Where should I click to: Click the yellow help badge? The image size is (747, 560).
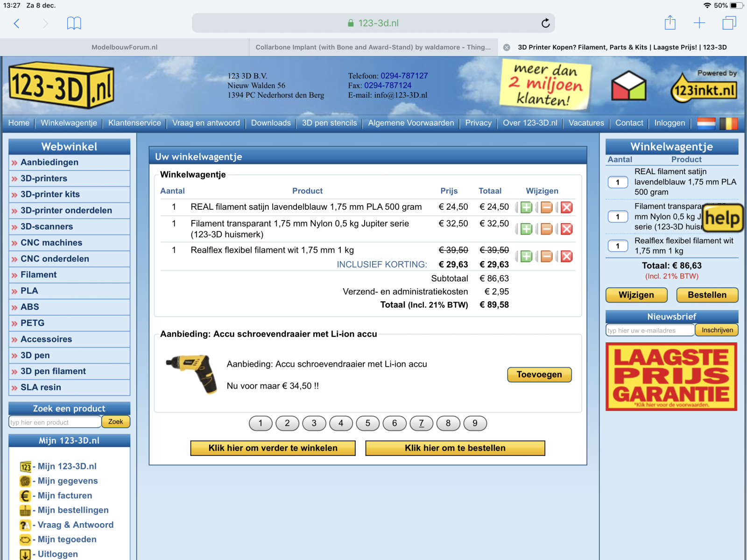(x=722, y=218)
